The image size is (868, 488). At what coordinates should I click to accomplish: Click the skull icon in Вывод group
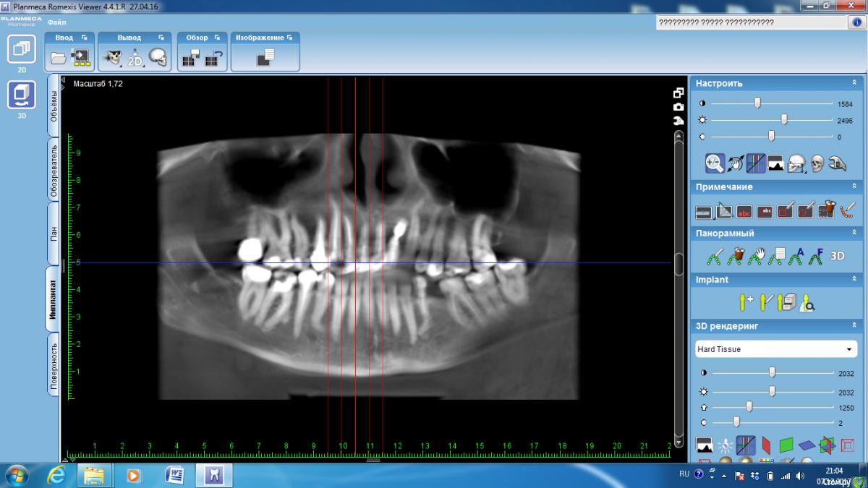coord(158,58)
